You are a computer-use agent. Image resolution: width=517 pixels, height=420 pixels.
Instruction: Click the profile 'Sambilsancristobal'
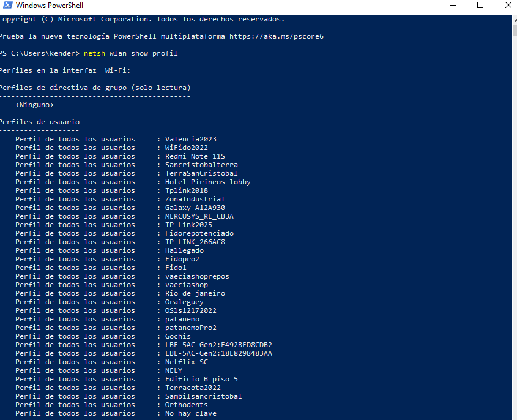pos(204,397)
